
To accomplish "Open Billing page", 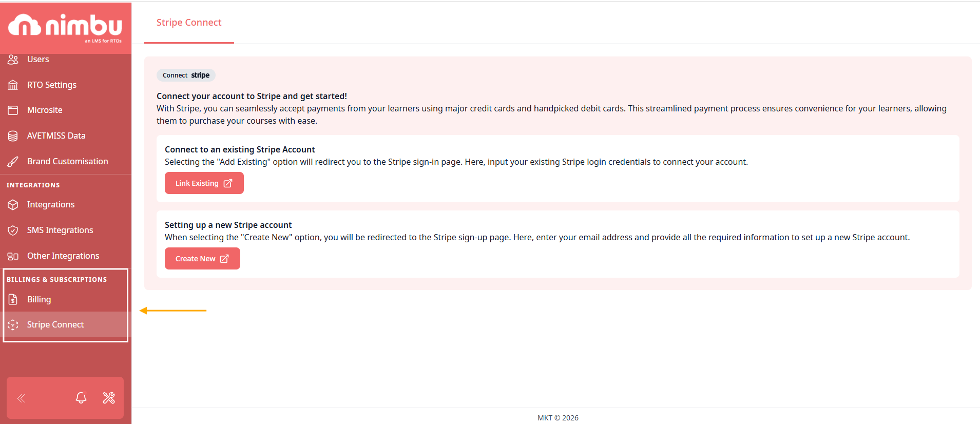I will click(66, 299).
